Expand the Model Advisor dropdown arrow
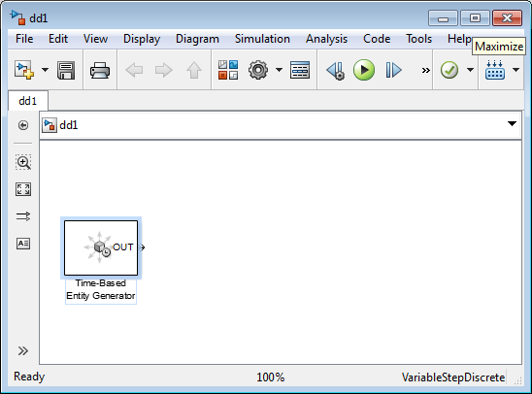The height and width of the screenshot is (394, 532). [470, 70]
